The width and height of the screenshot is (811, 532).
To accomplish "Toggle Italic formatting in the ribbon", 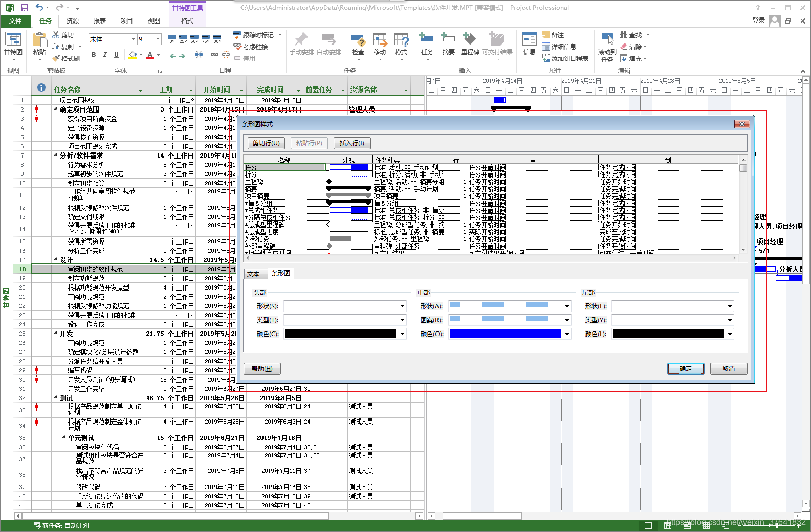I will click(105, 55).
